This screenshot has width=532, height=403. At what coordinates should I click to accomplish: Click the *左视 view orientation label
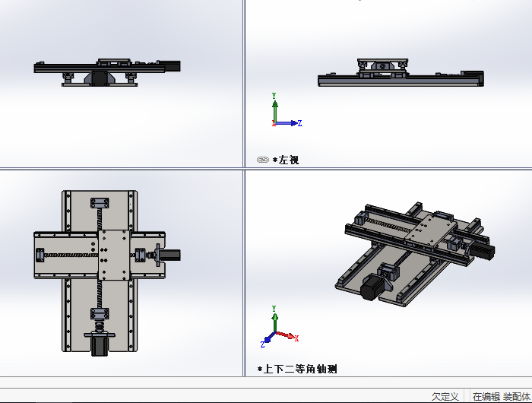point(286,160)
